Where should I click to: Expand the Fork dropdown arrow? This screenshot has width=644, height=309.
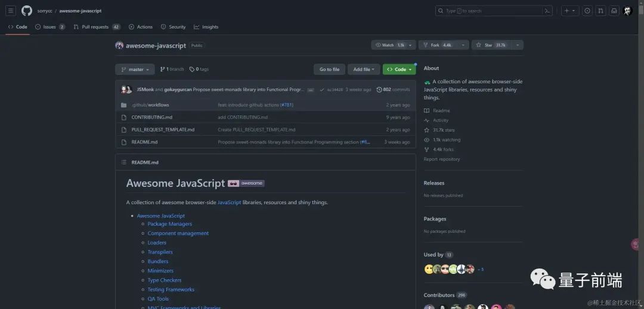(463, 45)
